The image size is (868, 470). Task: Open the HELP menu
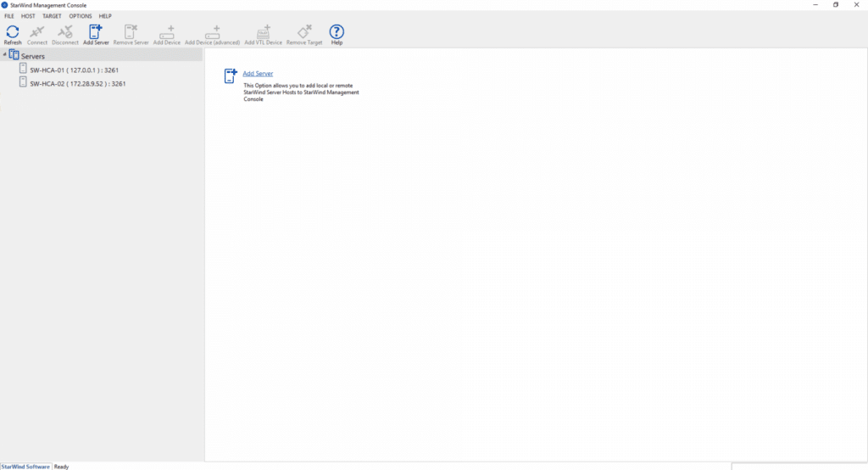pyautogui.click(x=105, y=16)
